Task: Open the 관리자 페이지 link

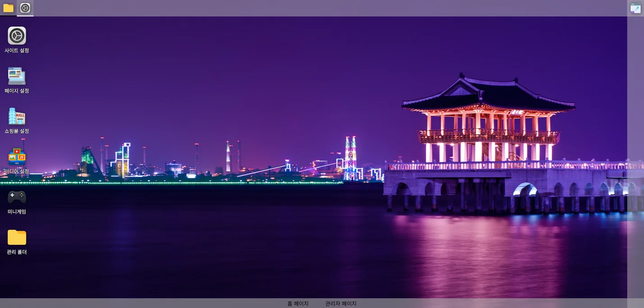Action: [x=341, y=303]
